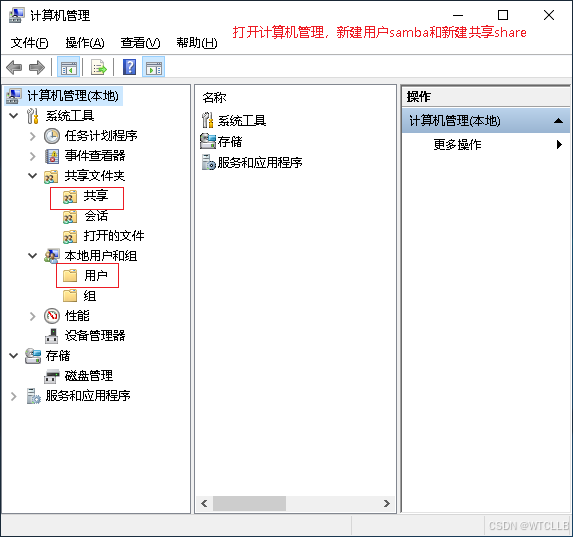
Task: Select the 计算机管理(本地) root node
Action: tap(73, 96)
